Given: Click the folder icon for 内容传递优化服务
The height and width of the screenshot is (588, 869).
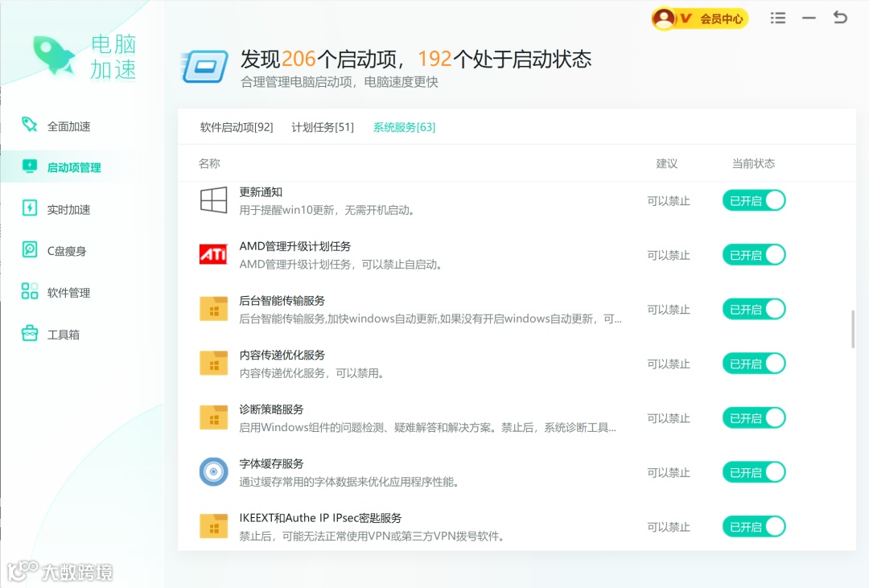Looking at the screenshot, I should pyautogui.click(x=213, y=363).
